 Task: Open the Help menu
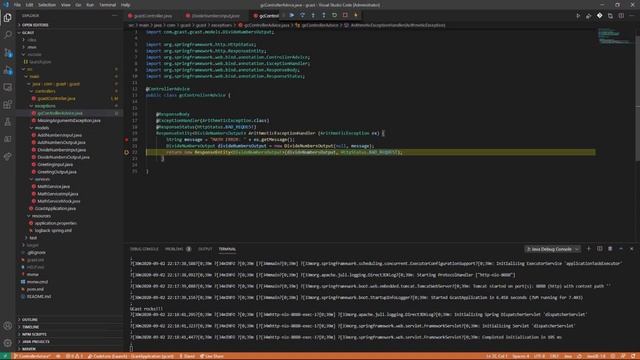pos(125,5)
